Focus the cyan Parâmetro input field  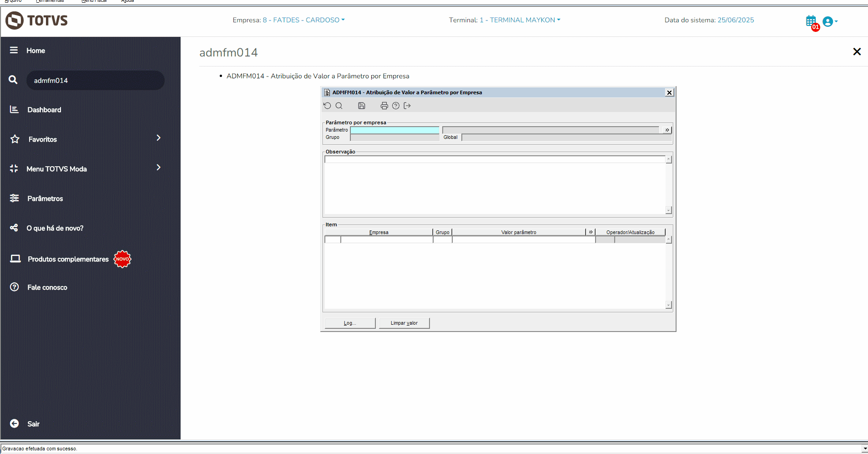tap(394, 130)
